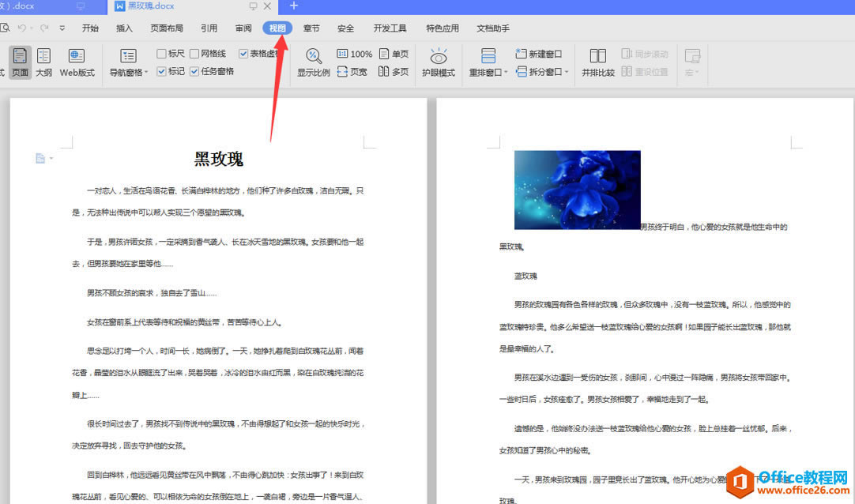Expand the 拆分窗口 dropdown arrow
Screen dimensions: 855x504
pos(567,72)
